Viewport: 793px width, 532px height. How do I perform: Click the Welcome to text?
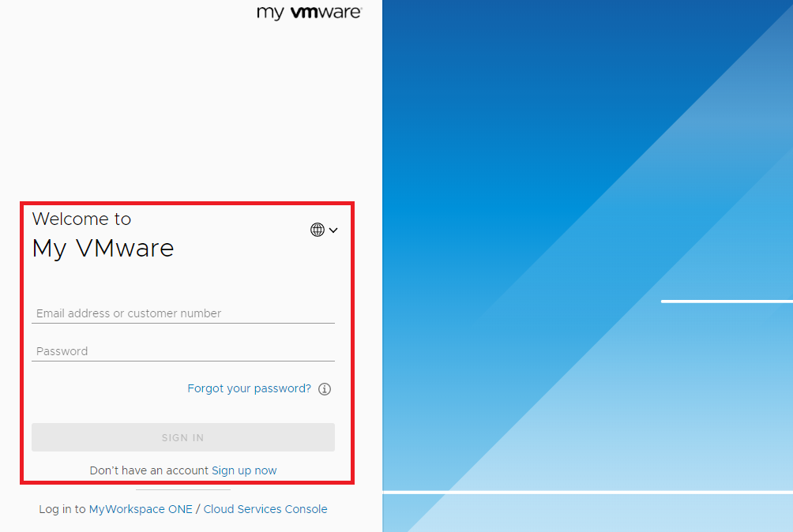82,219
